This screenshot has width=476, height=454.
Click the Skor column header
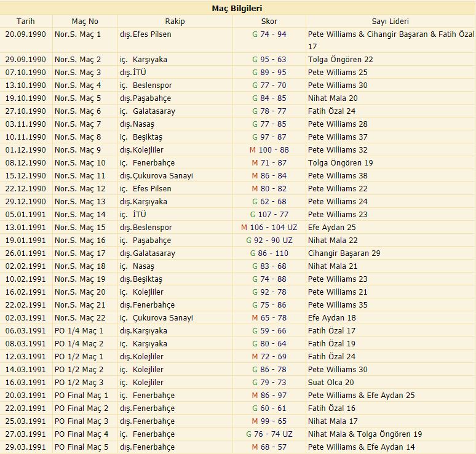[x=269, y=22]
